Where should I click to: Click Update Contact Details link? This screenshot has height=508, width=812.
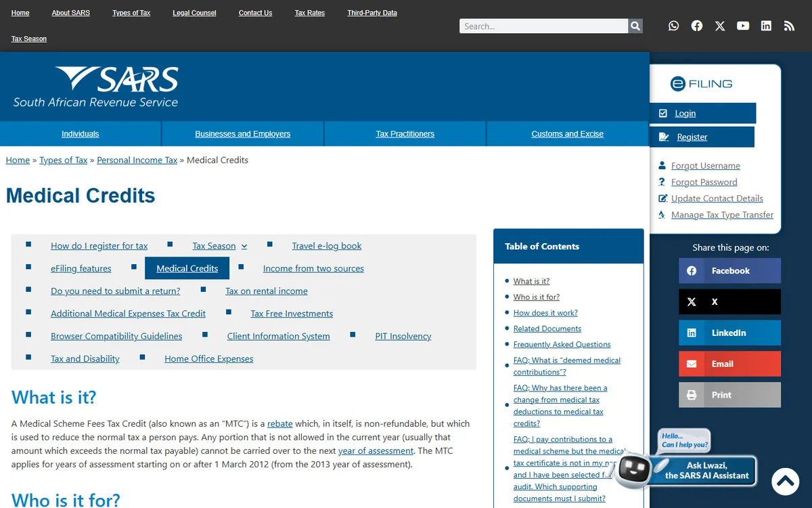click(x=717, y=198)
